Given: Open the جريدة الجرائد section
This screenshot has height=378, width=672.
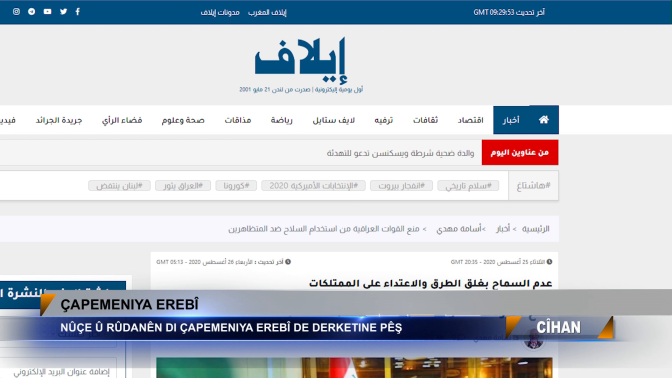Looking at the screenshot, I should pyautogui.click(x=59, y=120).
